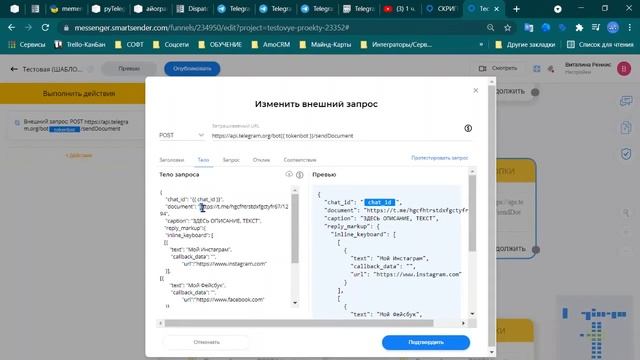Click the browser reading list icon

(596, 28)
